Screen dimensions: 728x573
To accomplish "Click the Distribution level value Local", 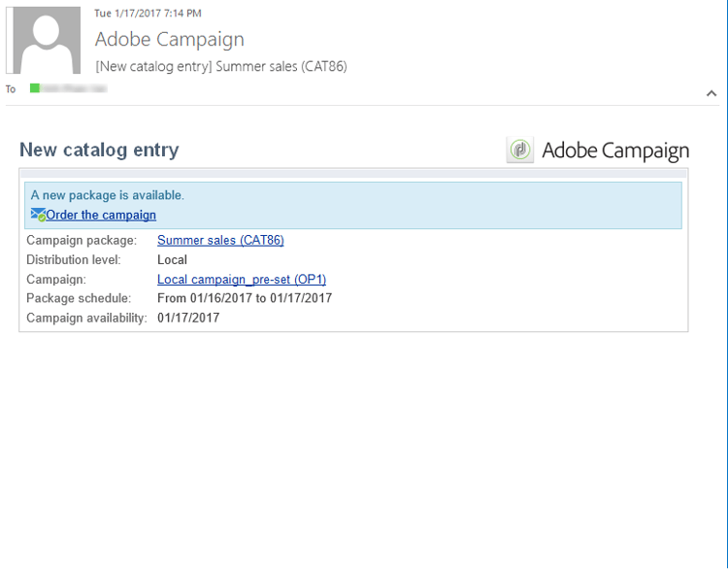I will point(172,259).
